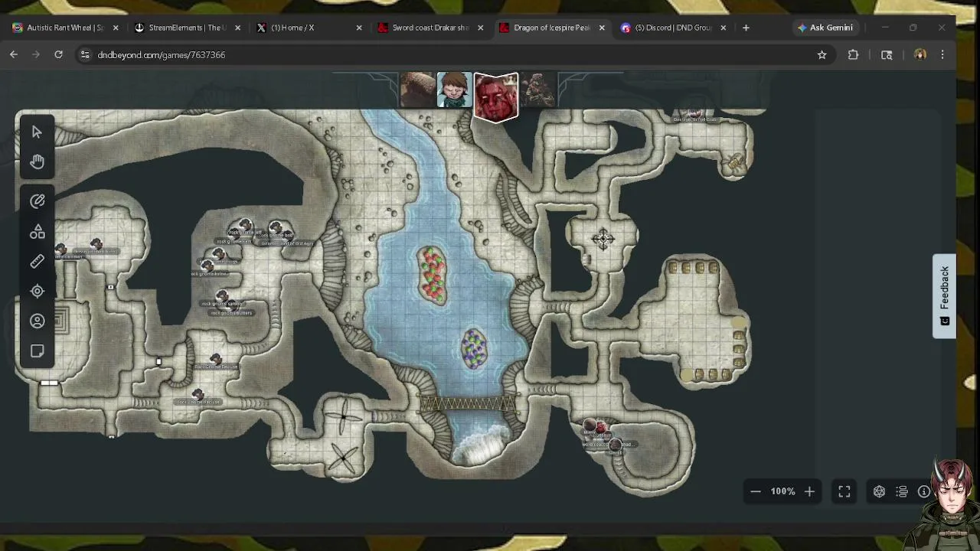The image size is (980, 551).
Task: Click the Ask Gemini button
Action: 825,28
